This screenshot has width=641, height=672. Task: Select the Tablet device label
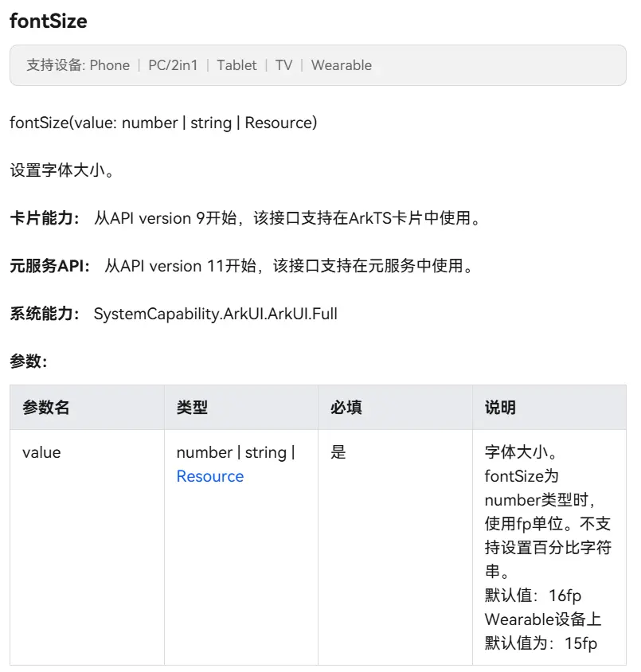236,65
